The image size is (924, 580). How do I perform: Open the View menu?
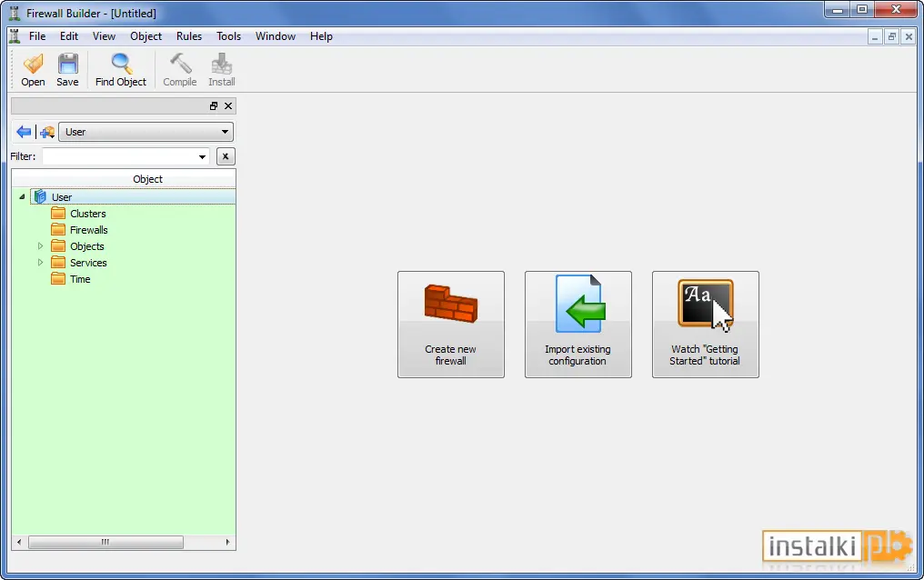[104, 36]
